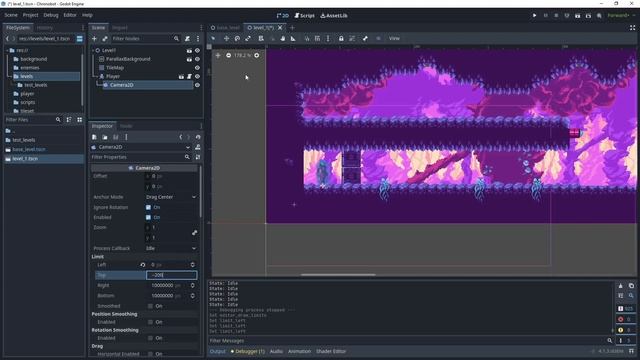Toggle visibility of the Camera2D node
Viewport: 640px width, 360px height.
tap(197, 85)
